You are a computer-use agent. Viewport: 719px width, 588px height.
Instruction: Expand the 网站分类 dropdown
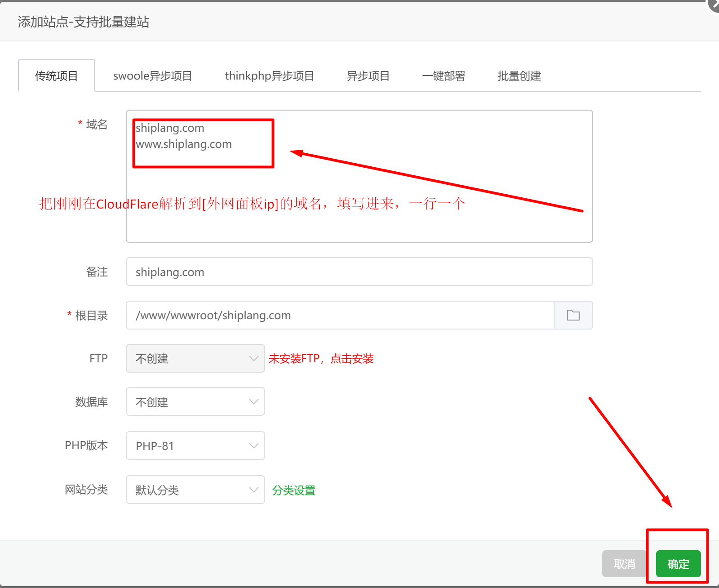coord(195,490)
